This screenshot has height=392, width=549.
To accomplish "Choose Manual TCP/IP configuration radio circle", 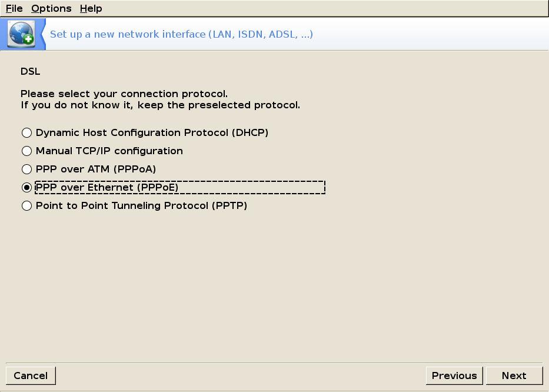I will [x=26, y=151].
